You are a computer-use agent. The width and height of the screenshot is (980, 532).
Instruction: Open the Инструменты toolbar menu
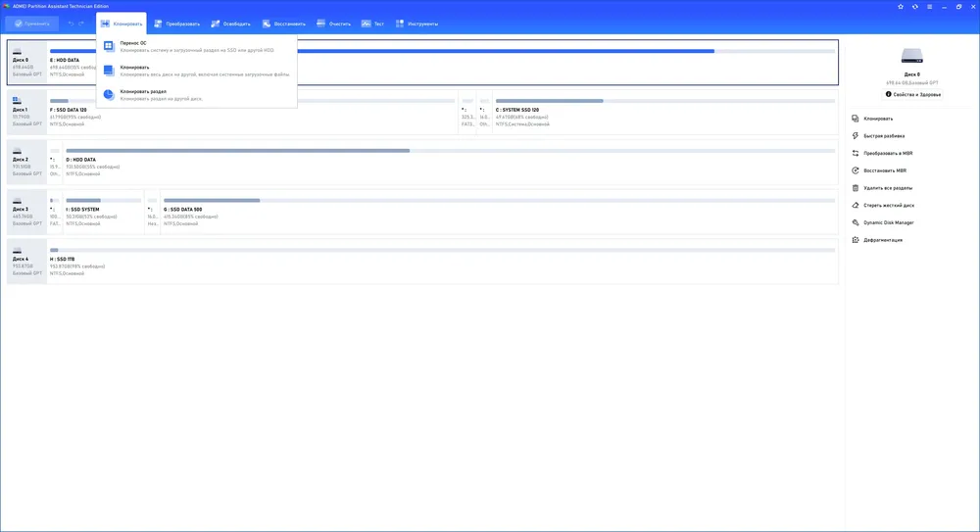point(416,24)
